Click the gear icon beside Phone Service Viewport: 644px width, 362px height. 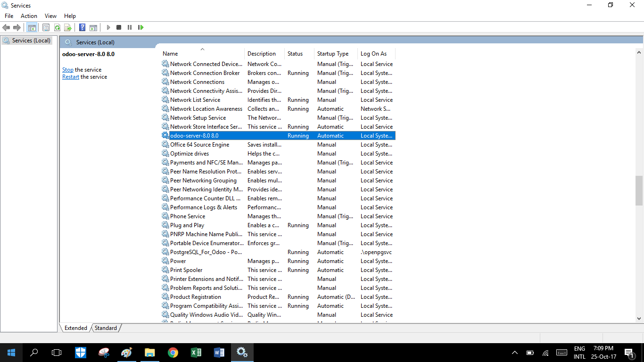pyautogui.click(x=165, y=216)
